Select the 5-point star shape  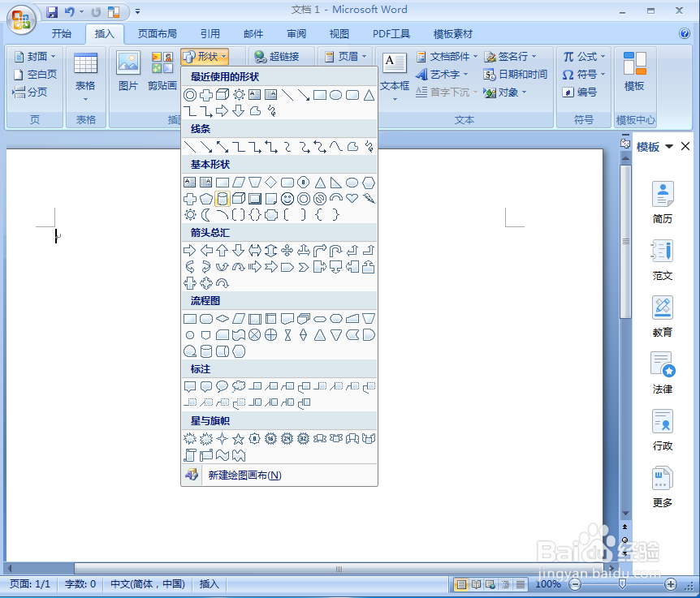click(239, 439)
